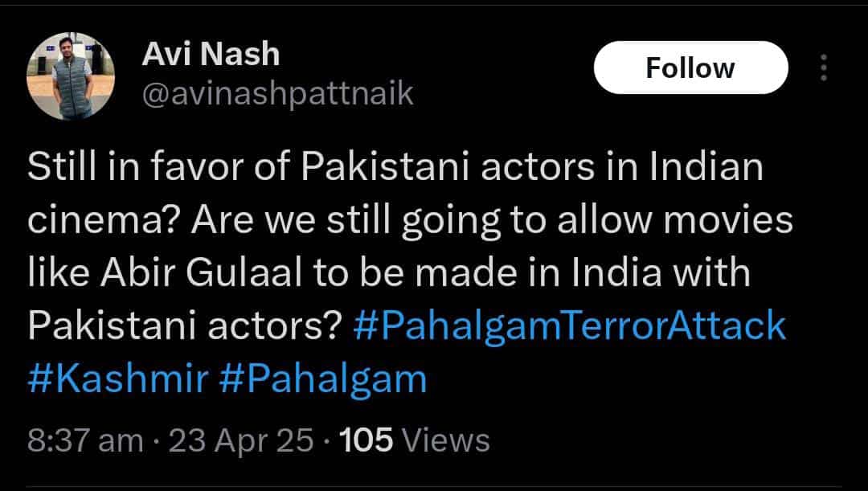Open Avi Nash's profile picture
This screenshot has width=868, height=491.
(71, 76)
